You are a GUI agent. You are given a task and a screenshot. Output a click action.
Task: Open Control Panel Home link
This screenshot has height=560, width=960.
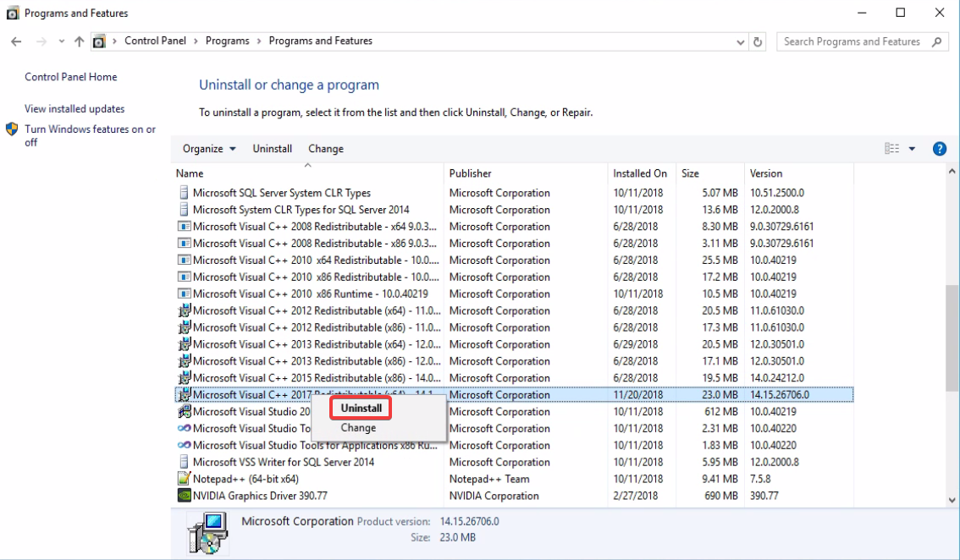tap(71, 76)
